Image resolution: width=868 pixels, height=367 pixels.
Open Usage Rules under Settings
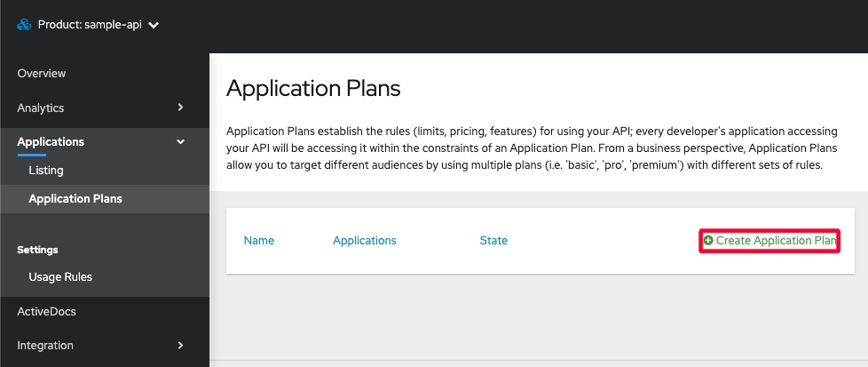pos(60,277)
